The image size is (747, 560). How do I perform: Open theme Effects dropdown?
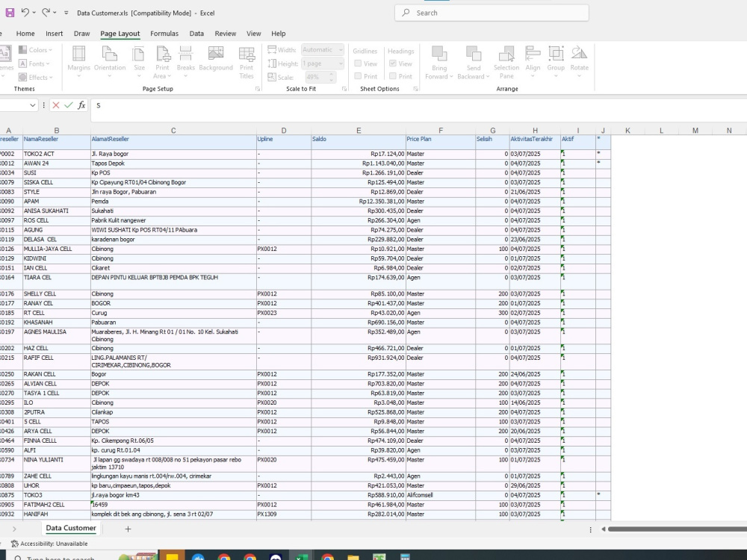point(36,77)
